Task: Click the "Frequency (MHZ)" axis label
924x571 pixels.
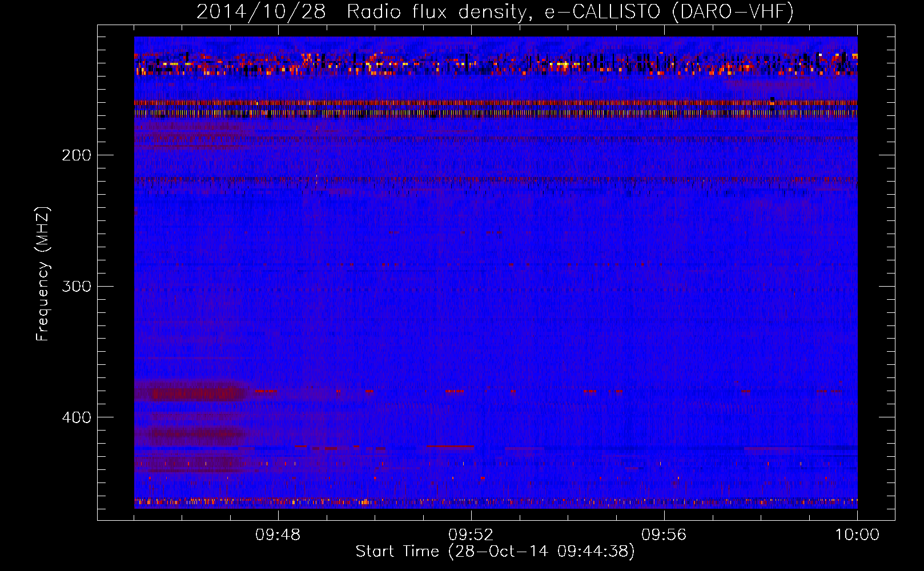Action: [43, 274]
